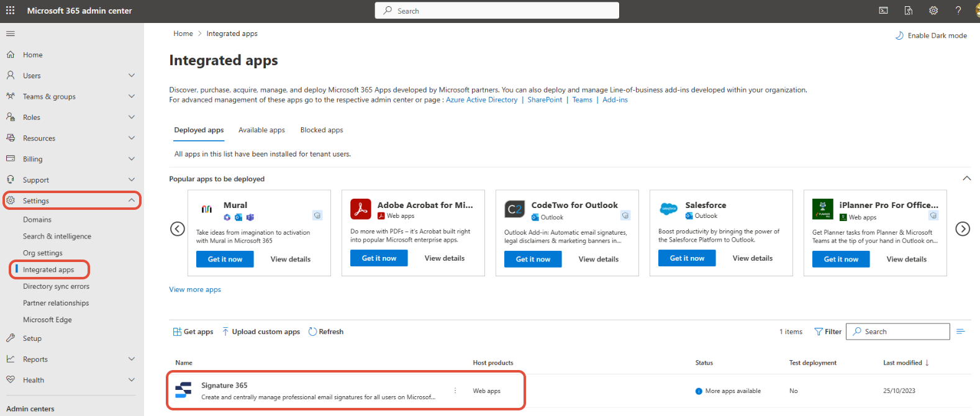Switch to the Deployed apps tab
Image resolution: width=980 pixels, height=416 pixels.
pyautogui.click(x=199, y=130)
